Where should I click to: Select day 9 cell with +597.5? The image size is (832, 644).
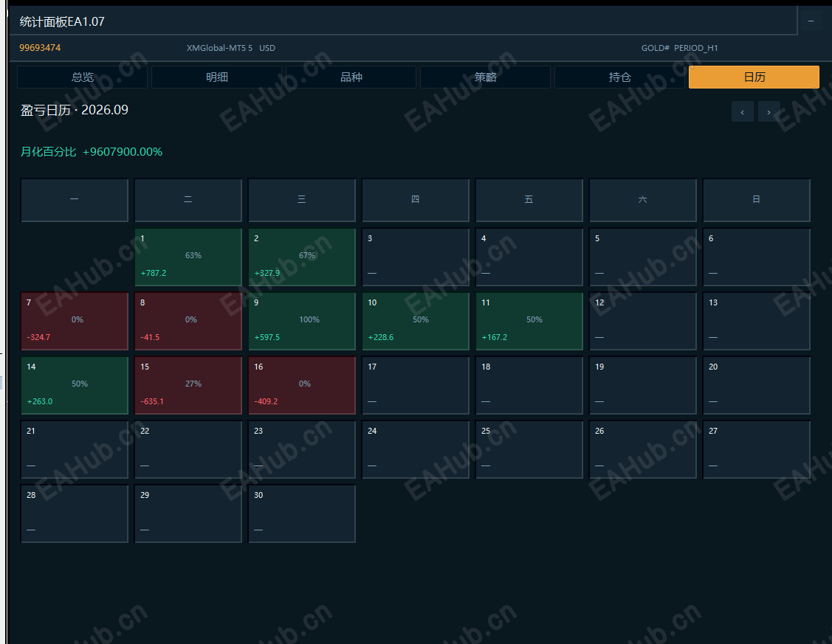[x=302, y=321]
